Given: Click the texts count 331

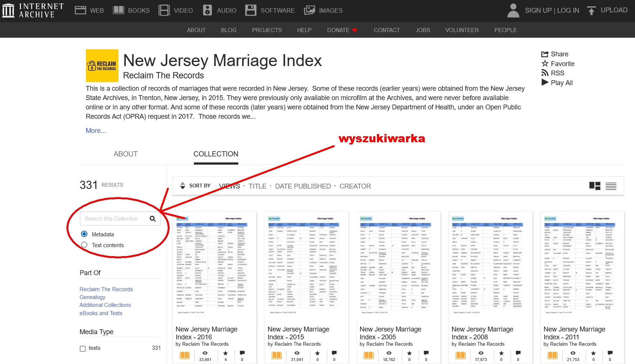Looking at the screenshot, I should coord(156,348).
